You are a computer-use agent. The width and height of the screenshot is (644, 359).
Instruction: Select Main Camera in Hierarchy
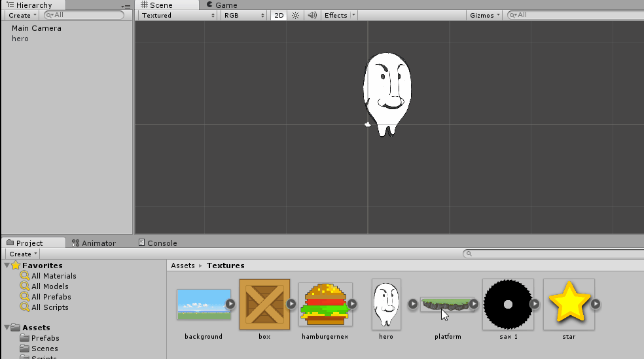tap(36, 28)
